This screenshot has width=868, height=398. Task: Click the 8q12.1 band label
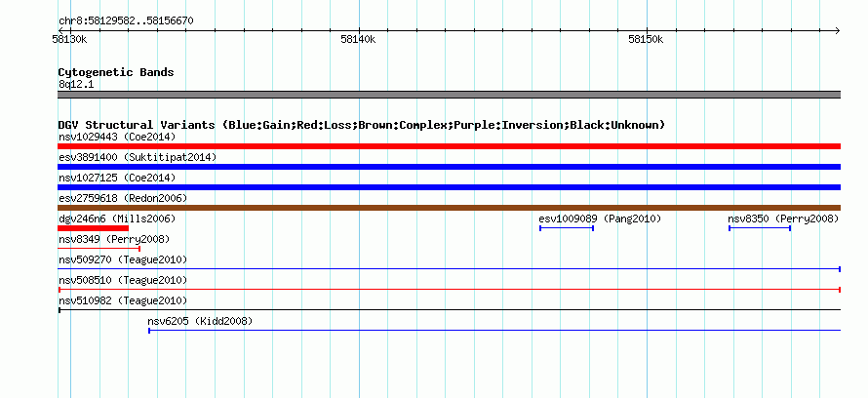(76, 84)
